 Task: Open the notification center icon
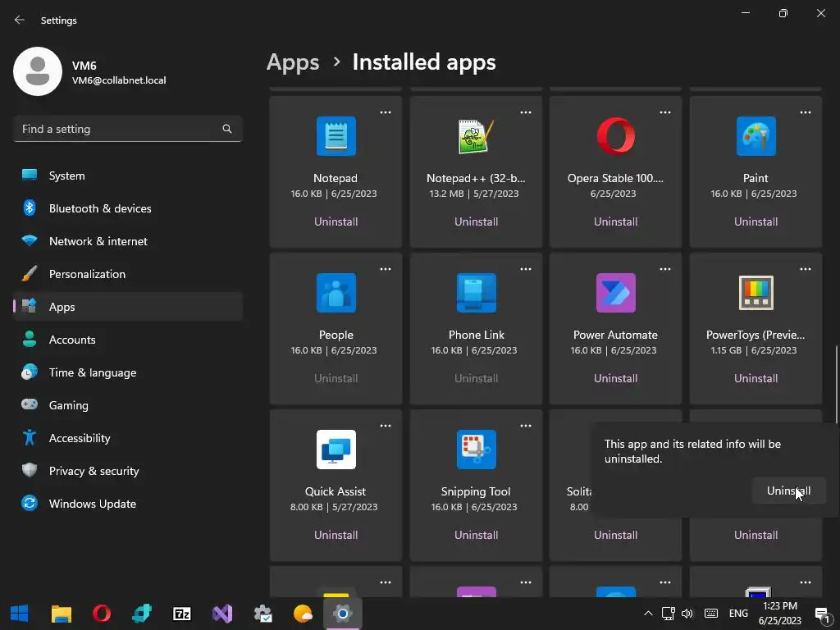[x=822, y=614]
